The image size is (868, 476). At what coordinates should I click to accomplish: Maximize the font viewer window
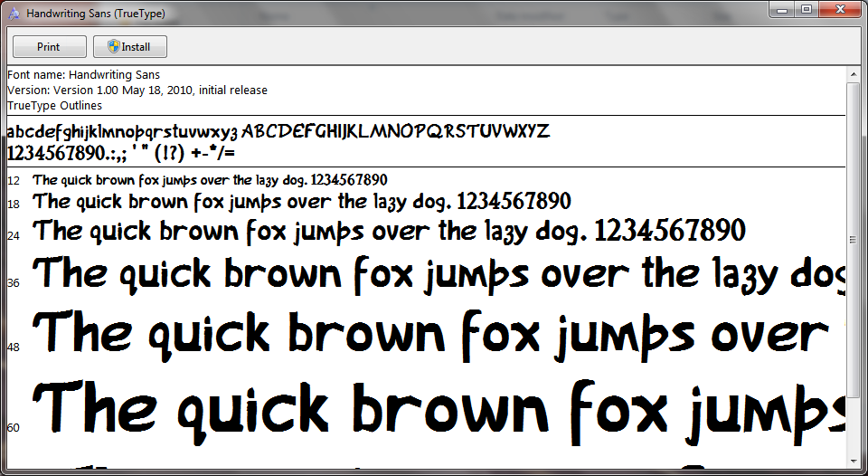click(807, 9)
